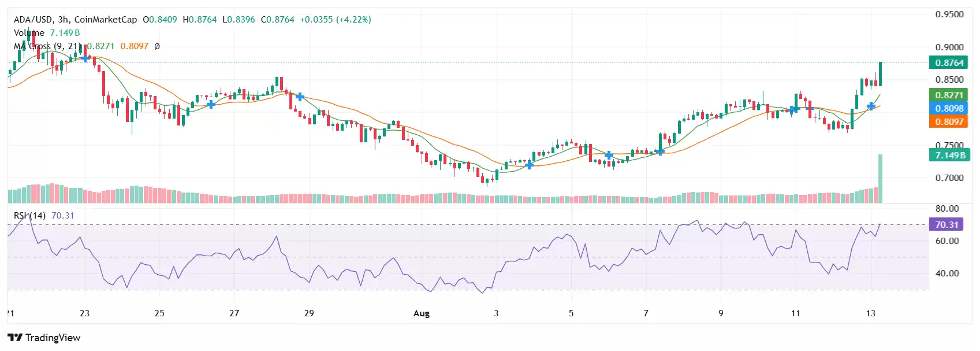The image size is (980, 351).
Task: Click the 0.9500 price axis label
Action: tap(949, 14)
